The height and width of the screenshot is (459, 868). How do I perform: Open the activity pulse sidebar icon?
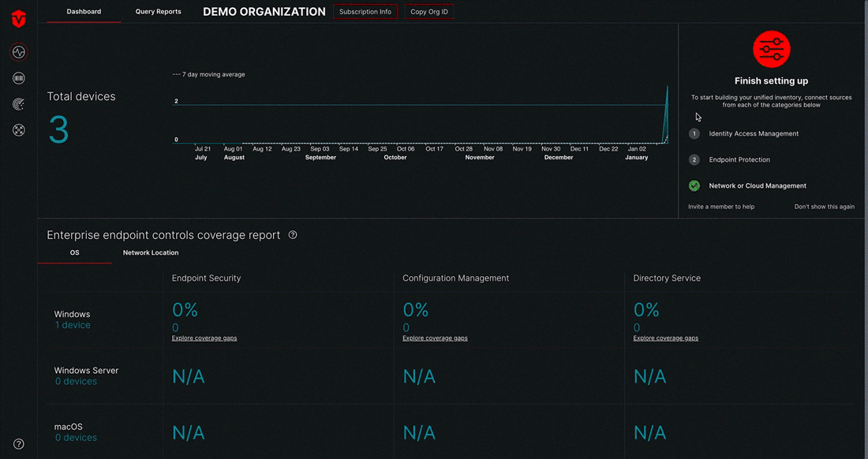19,53
